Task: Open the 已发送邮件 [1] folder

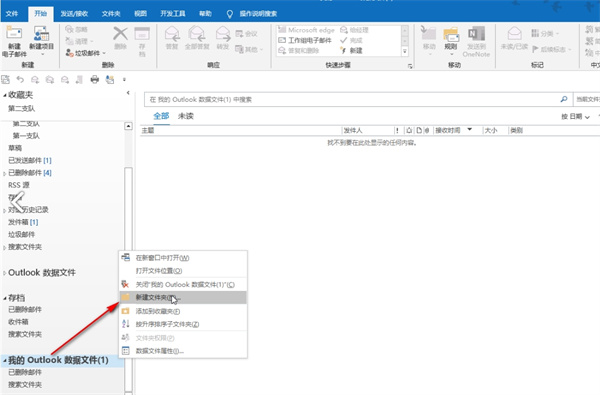Action: [x=30, y=160]
